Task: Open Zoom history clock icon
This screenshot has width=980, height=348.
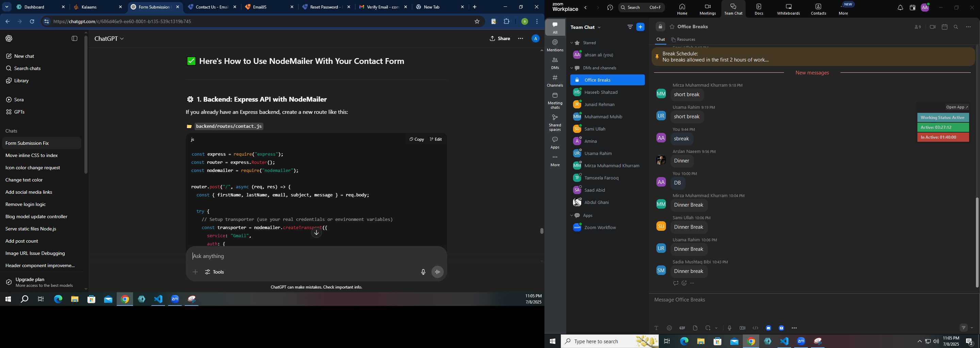Action: [610, 7]
